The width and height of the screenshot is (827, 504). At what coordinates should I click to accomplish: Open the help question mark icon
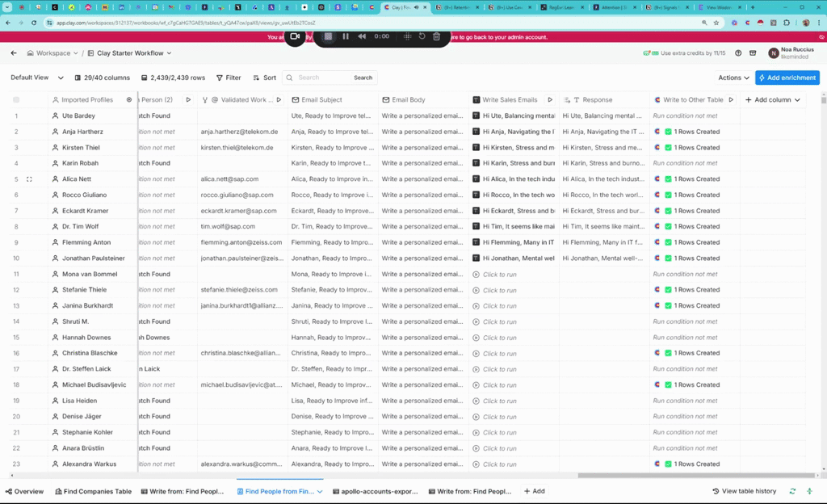738,53
